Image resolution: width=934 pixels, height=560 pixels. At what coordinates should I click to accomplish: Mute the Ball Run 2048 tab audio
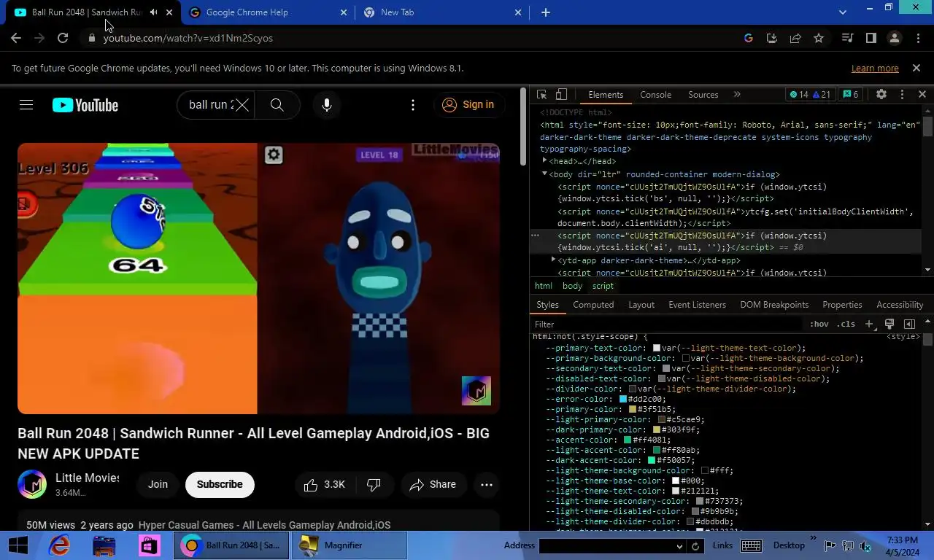coord(153,12)
